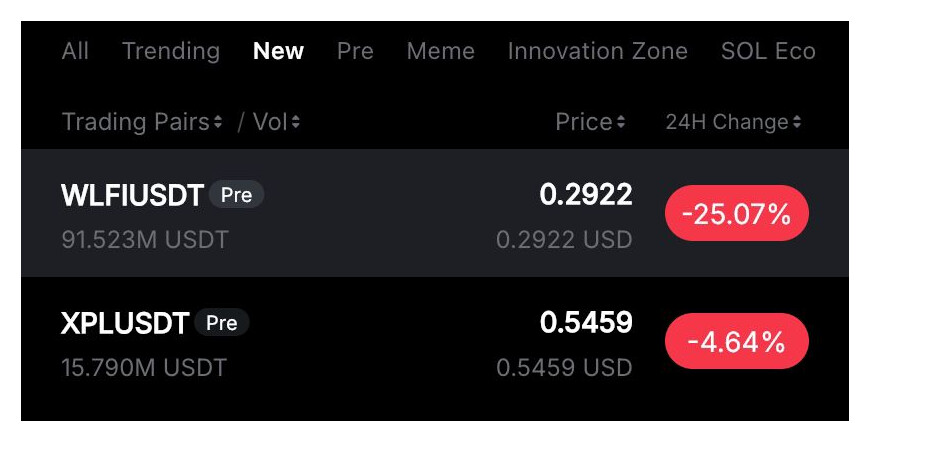Viewport: 930px width, 472px height.
Task: Open the Meme tab
Action: click(x=441, y=51)
